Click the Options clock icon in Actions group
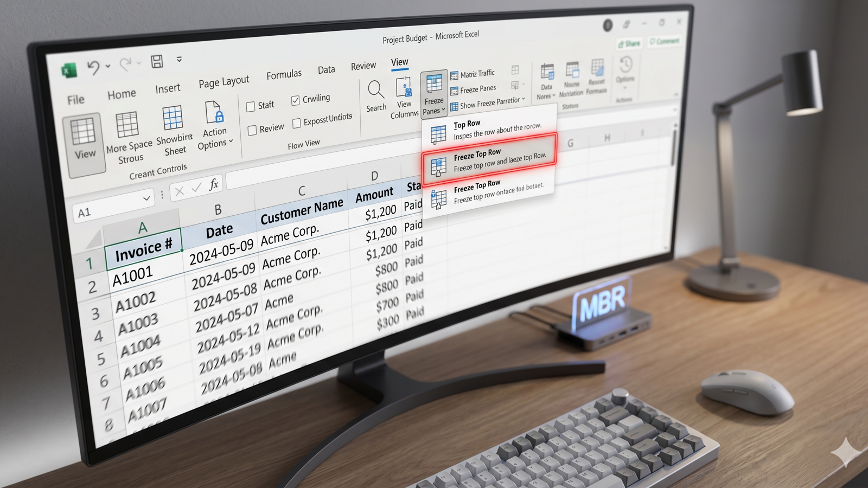The height and width of the screenshot is (488, 868). click(x=626, y=65)
